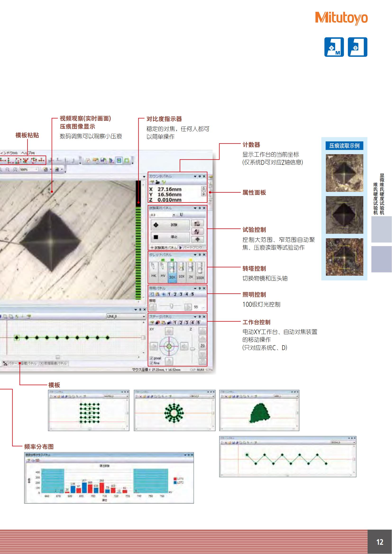
Task: Open the LINE_0 pattern dropdown
Action: 144,316
